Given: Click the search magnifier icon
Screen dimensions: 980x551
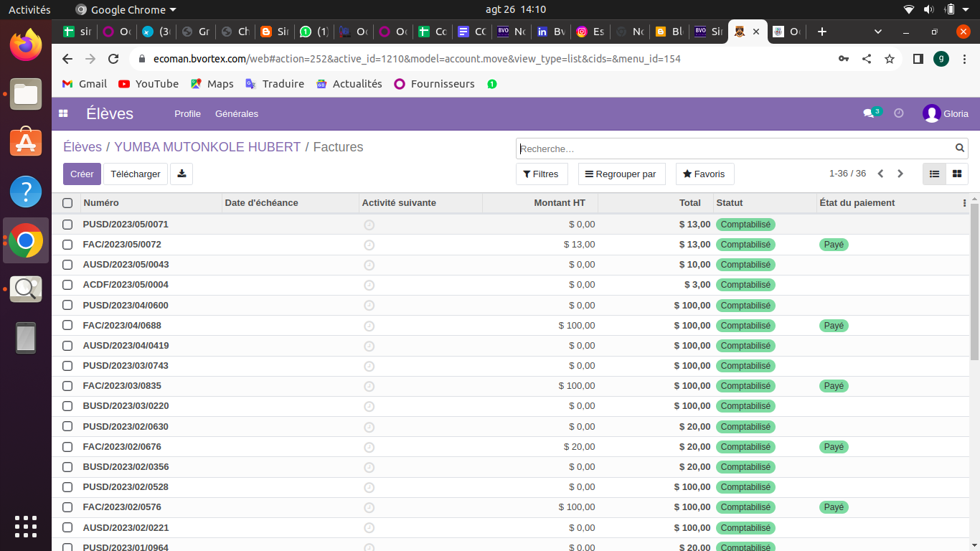Looking at the screenshot, I should (960, 149).
